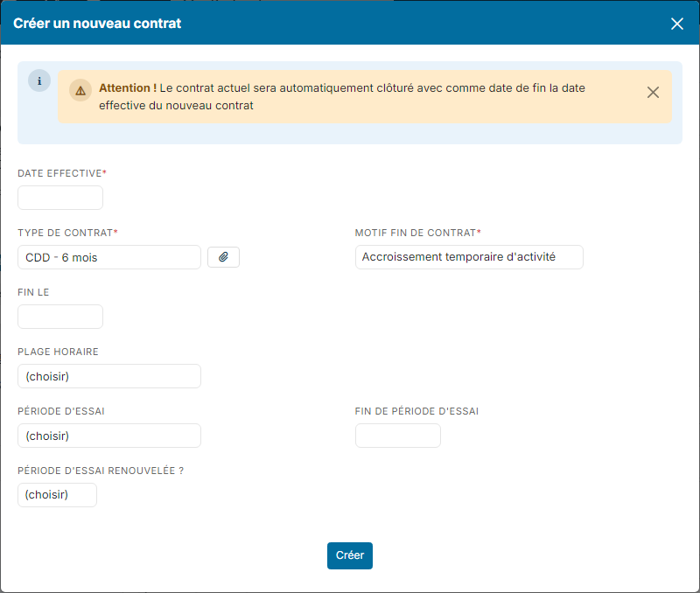This screenshot has width=700, height=593.
Task: Open the Période d'essai dropdown
Action: pyautogui.click(x=109, y=436)
